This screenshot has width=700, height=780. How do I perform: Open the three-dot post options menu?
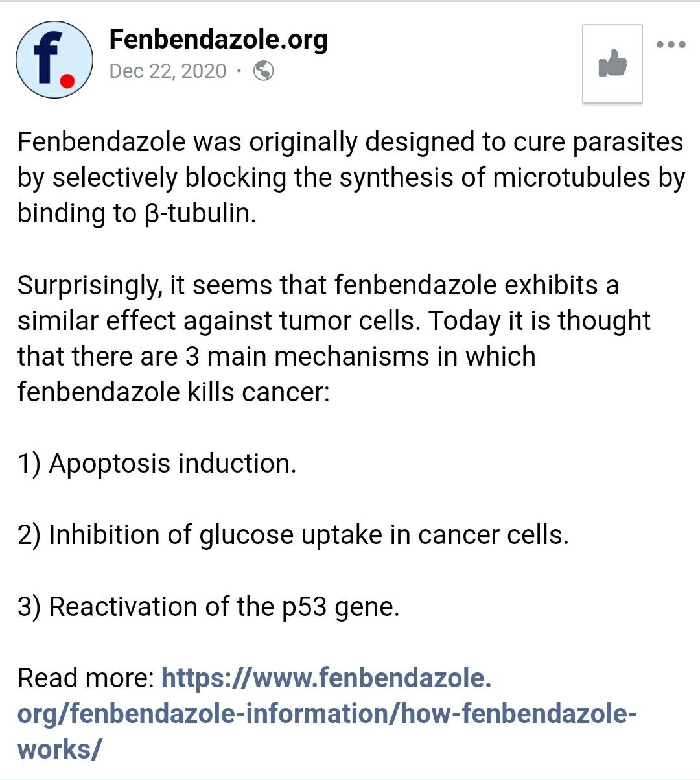coord(671,45)
